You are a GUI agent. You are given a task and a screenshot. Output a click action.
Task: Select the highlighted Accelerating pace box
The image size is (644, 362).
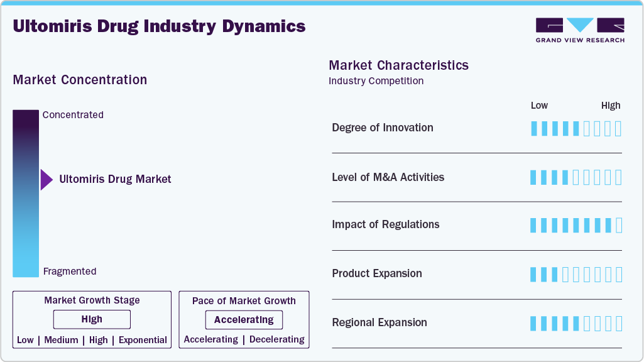(x=244, y=319)
